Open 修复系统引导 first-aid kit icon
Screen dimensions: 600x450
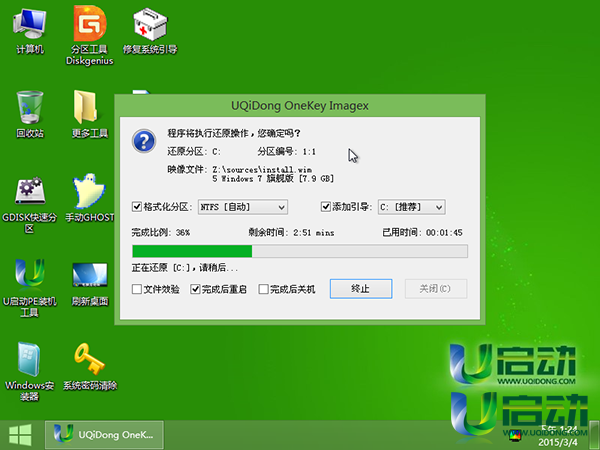[x=150, y=31]
